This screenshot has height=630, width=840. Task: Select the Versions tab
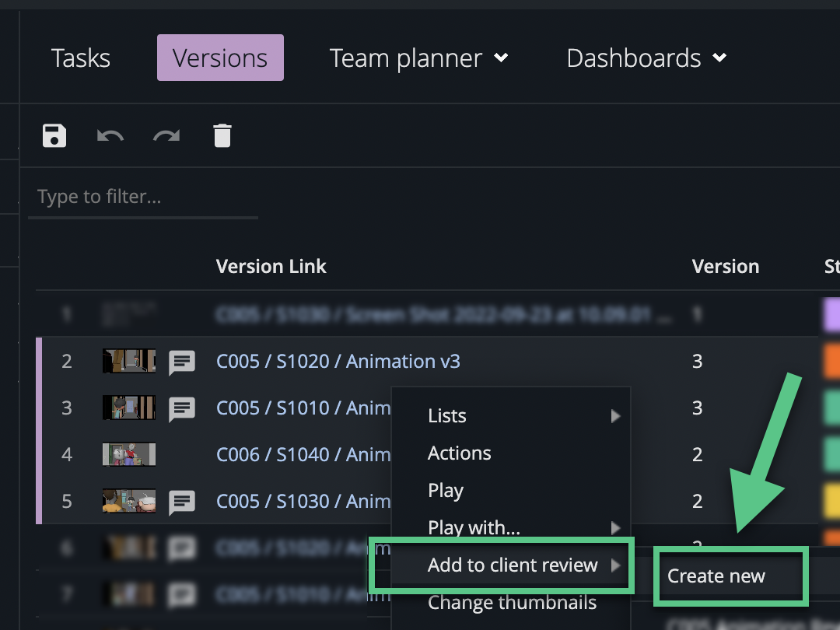[220, 58]
